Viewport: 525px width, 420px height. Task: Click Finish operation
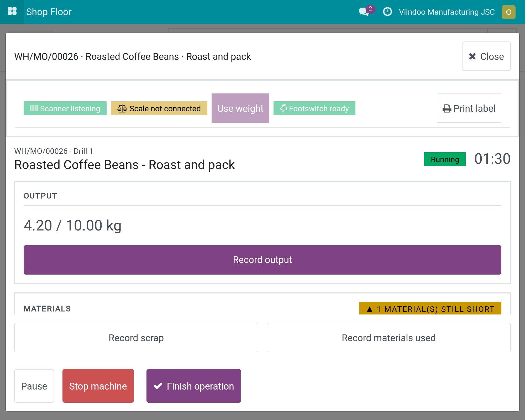(x=194, y=386)
